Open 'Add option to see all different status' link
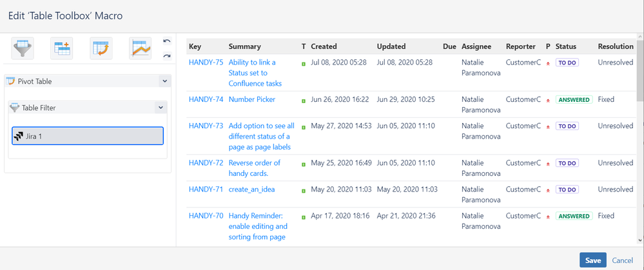Viewport: 644px width, 270px height. pos(262,136)
